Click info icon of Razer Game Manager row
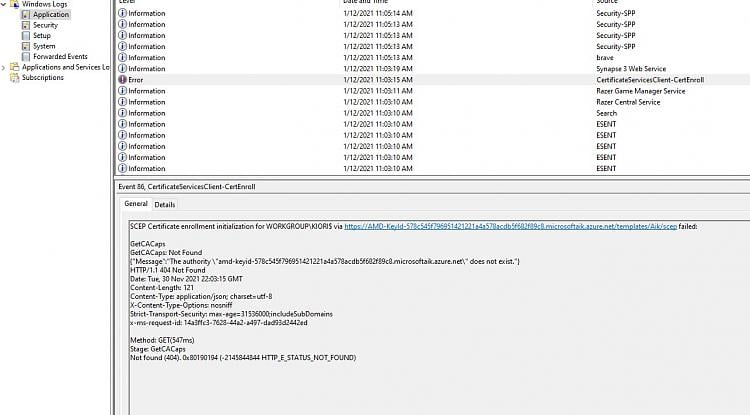 click(122, 91)
